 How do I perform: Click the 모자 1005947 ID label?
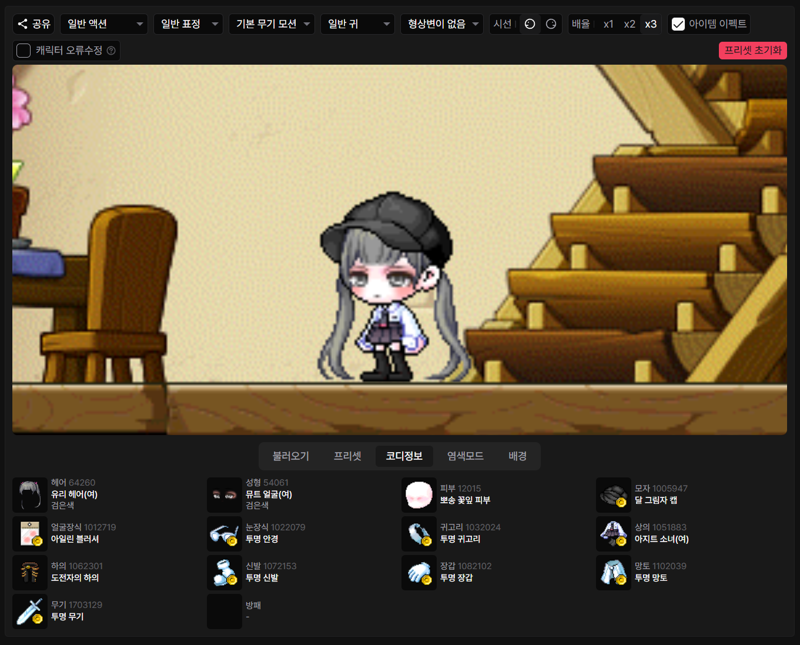pos(661,488)
